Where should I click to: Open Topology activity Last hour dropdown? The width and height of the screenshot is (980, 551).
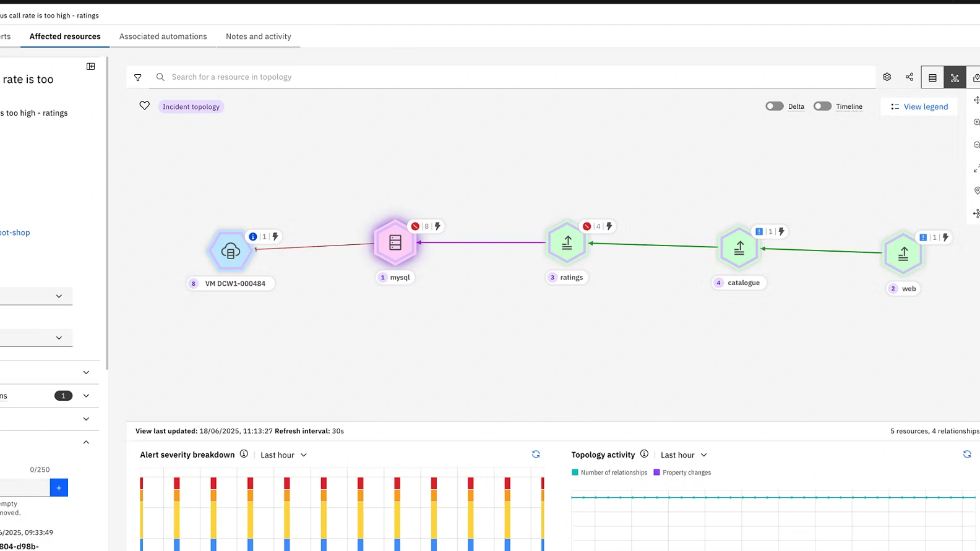point(684,455)
